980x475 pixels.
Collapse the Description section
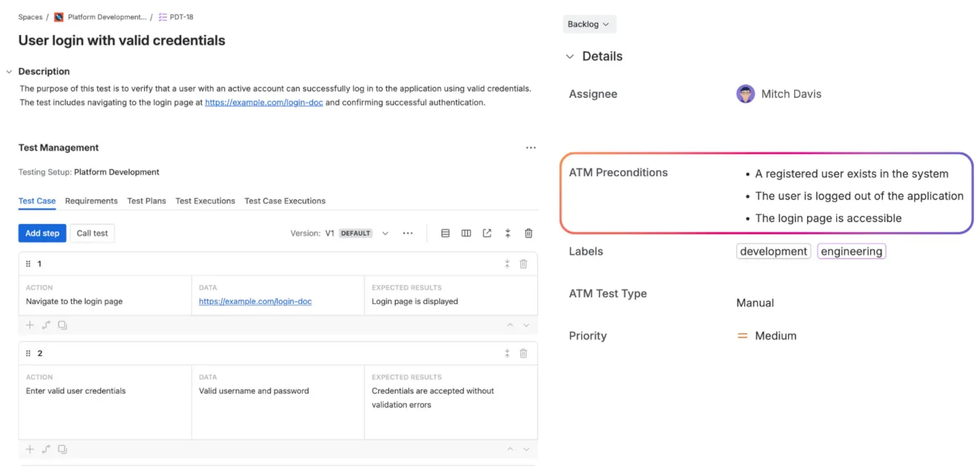(9, 72)
